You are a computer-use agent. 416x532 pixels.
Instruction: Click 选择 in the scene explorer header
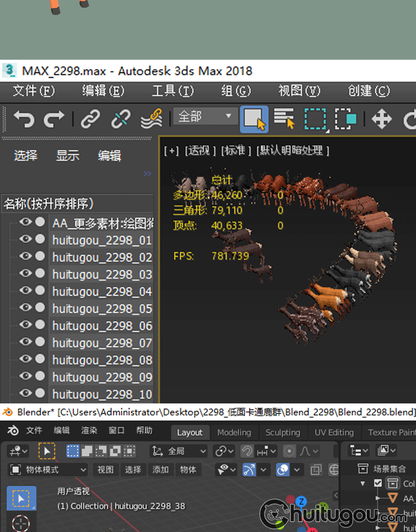[26, 156]
